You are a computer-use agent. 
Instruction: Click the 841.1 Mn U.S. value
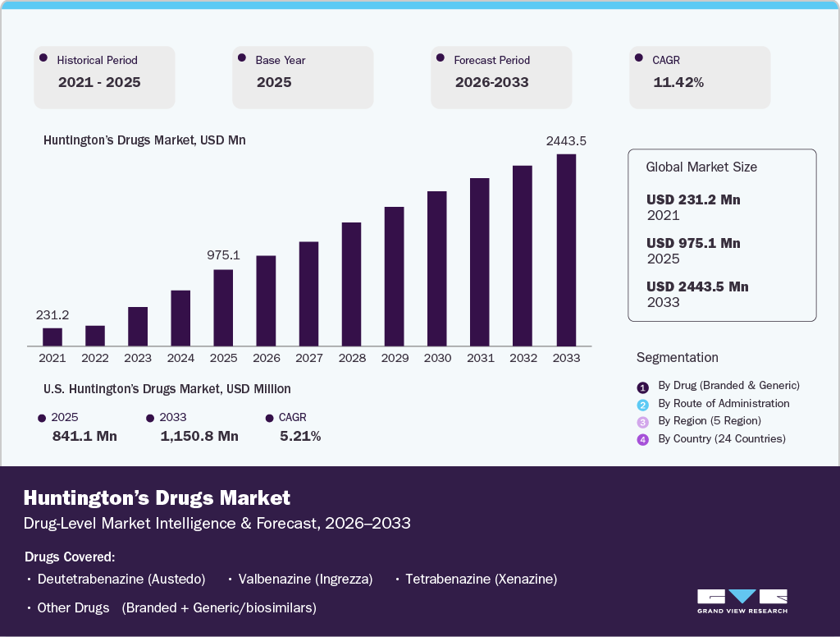pyautogui.click(x=84, y=436)
